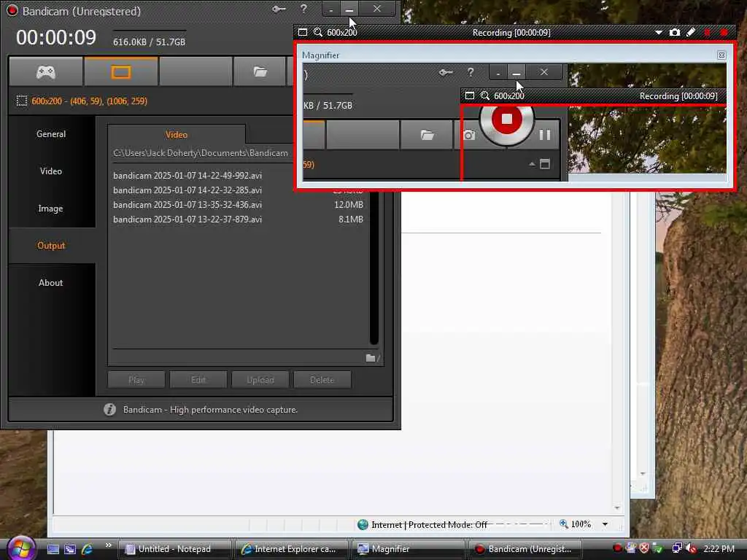Close the Magnifier dock panel

point(721,55)
